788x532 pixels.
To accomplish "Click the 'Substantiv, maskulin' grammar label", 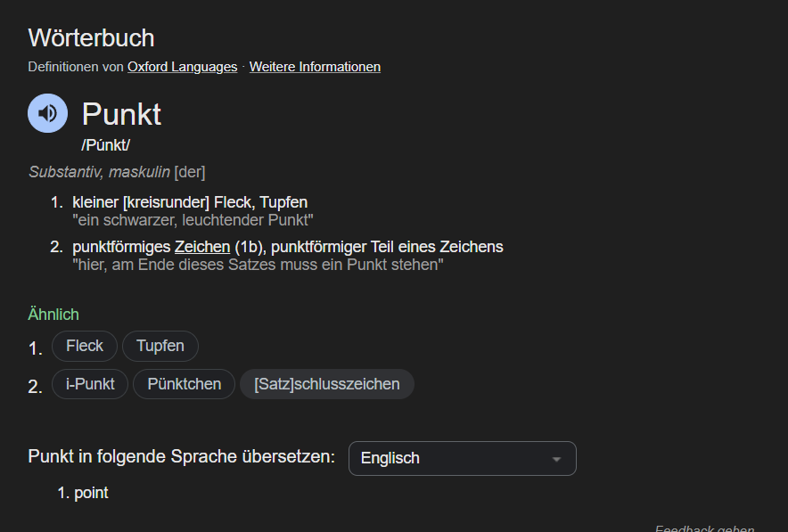I will [x=99, y=172].
